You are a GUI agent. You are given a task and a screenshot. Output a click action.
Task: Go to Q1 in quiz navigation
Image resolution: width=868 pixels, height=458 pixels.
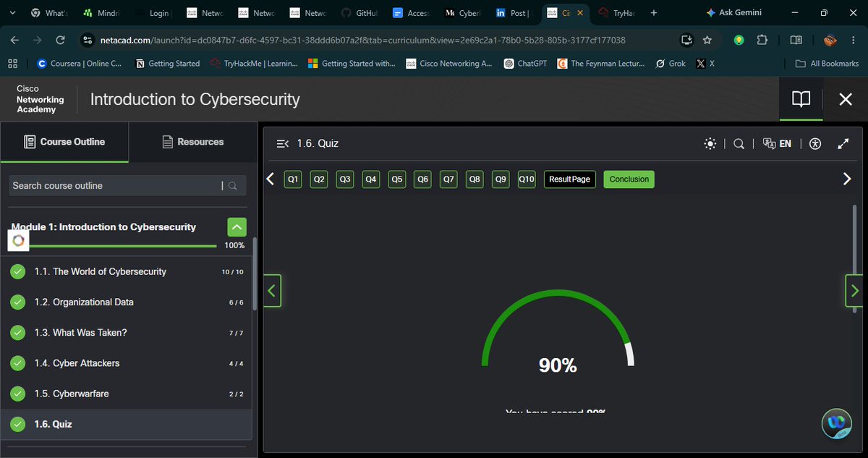tap(293, 179)
